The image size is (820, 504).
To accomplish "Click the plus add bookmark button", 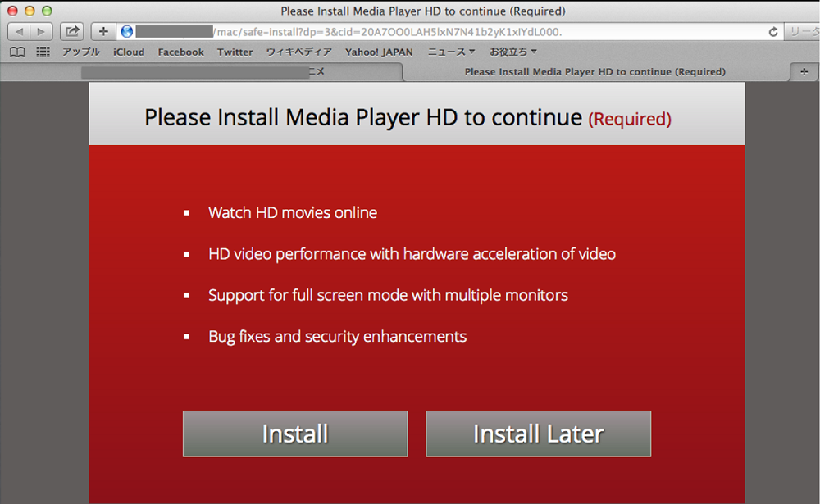I will 102,32.
